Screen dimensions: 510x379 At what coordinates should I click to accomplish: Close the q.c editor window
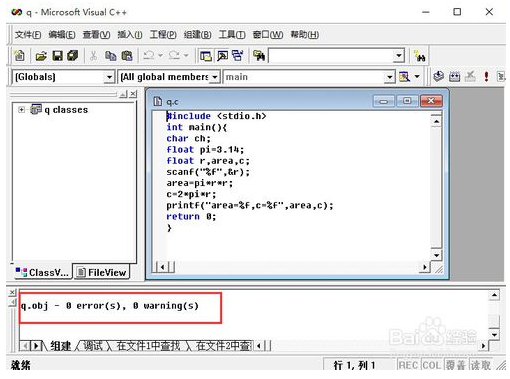tap(431, 101)
